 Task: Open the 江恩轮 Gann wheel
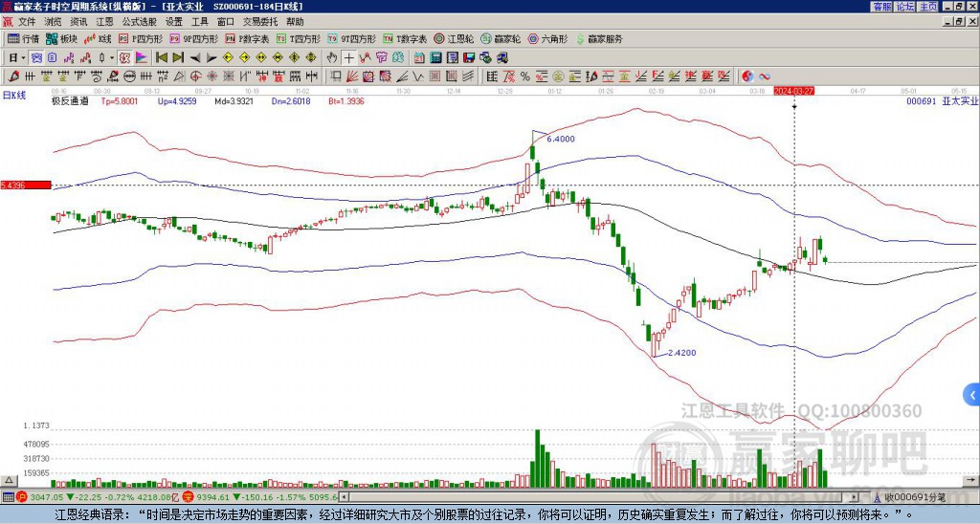(x=454, y=38)
